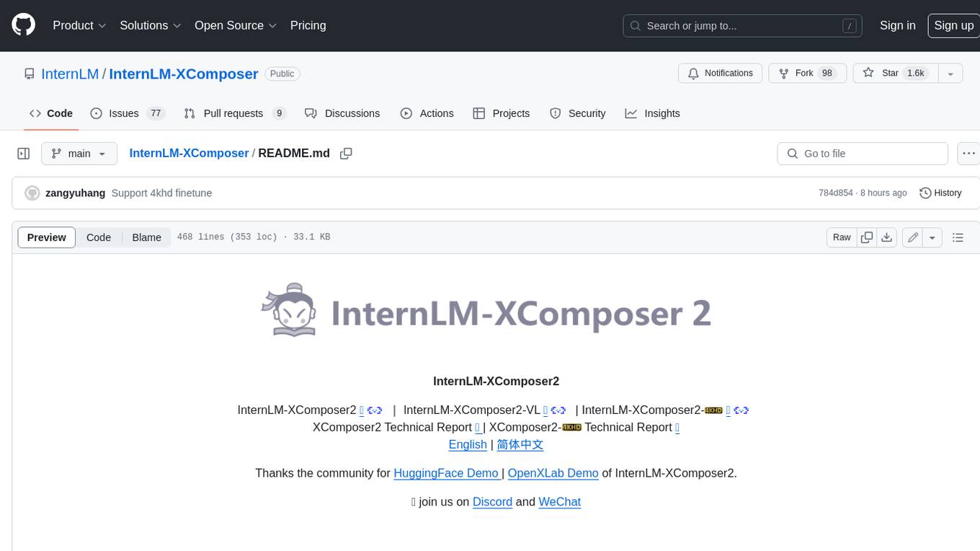Switch to the Projects tab
Viewport: 980px width, 551px height.
coord(501,113)
